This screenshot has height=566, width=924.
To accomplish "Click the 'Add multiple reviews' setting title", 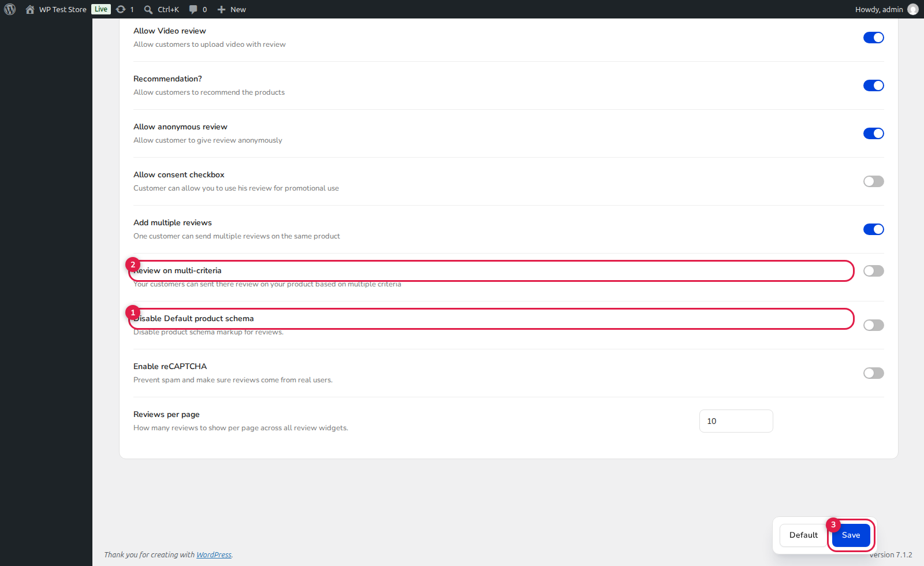I will tap(173, 223).
